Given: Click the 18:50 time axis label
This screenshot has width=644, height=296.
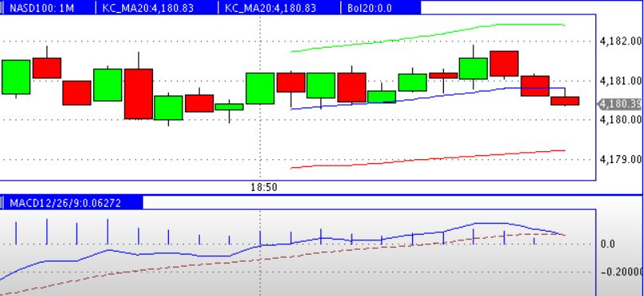Looking at the screenshot, I should coord(264,187).
